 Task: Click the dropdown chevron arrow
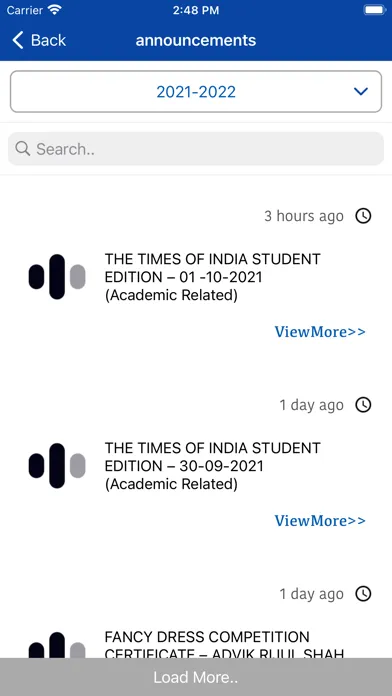(x=361, y=91)
